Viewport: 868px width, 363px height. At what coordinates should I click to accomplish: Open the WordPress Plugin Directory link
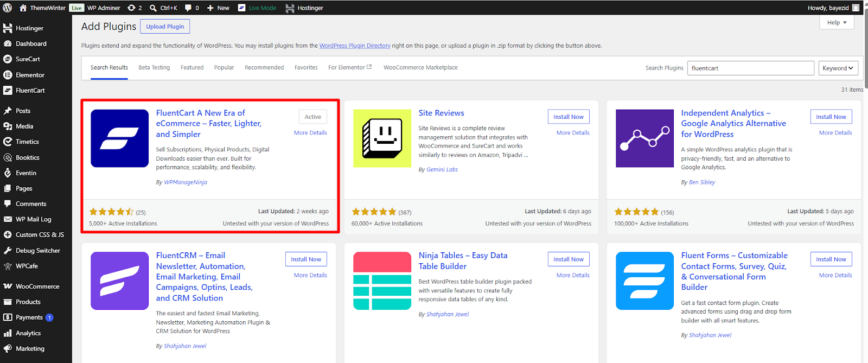[x=355, y=46]
